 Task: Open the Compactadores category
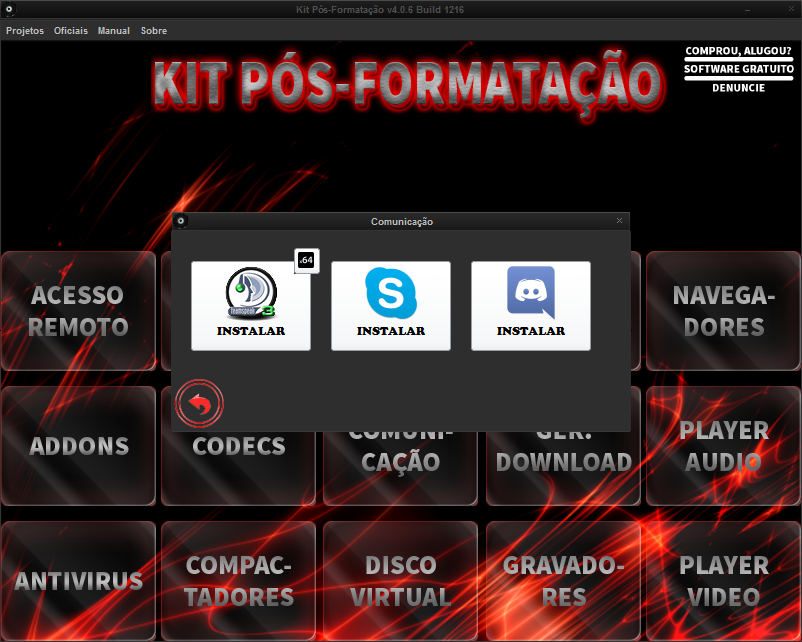coord(238,581)
